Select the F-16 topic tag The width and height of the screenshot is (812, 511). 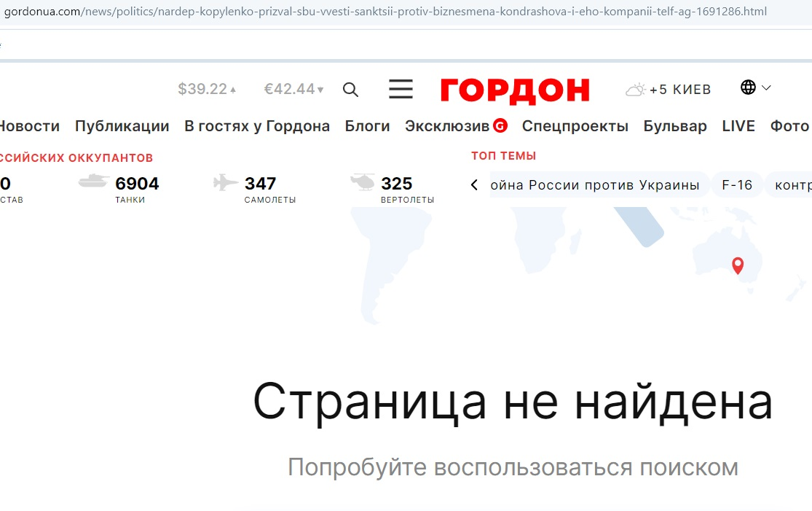tap(736, 185)
